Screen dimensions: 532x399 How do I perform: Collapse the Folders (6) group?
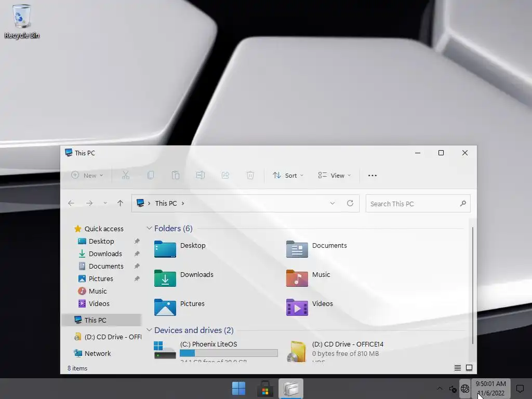(x=149, y=229)
